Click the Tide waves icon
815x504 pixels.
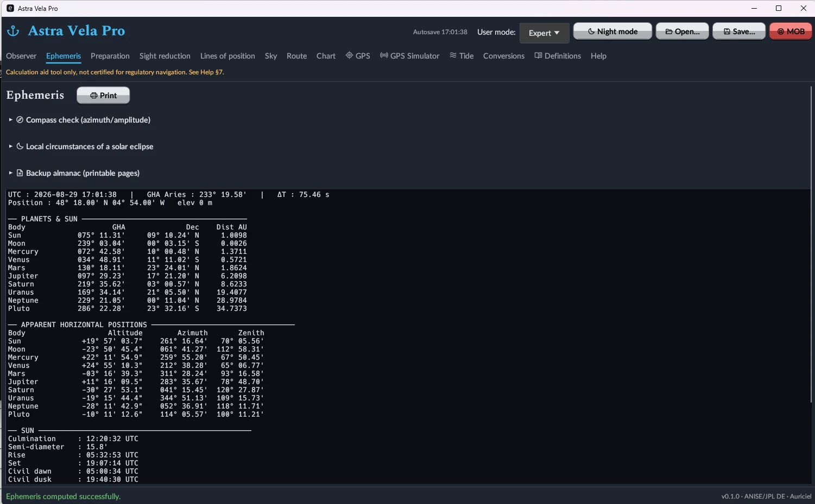(x=453, y=55)
